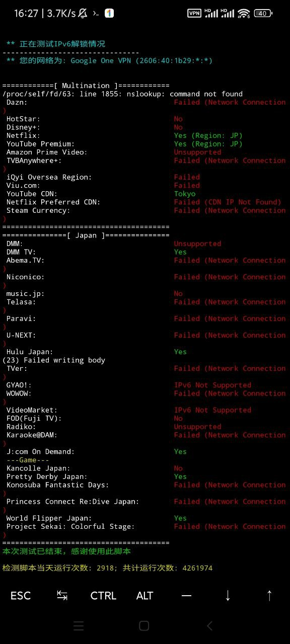The image size is (290, 644).
Task: Tap the Multination section header
Action: [86, 86]
